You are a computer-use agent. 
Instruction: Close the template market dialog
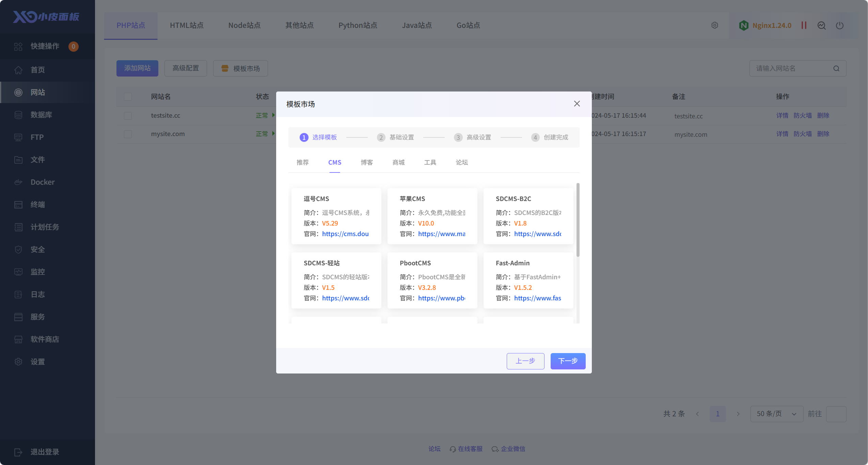(577, 104)
